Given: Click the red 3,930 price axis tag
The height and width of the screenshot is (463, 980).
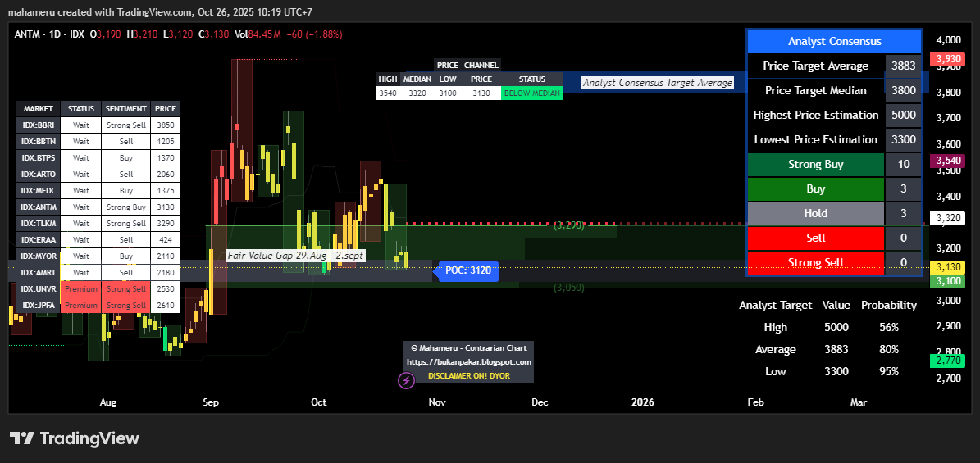Looking at the screenshot, I should tap(948, 59).
